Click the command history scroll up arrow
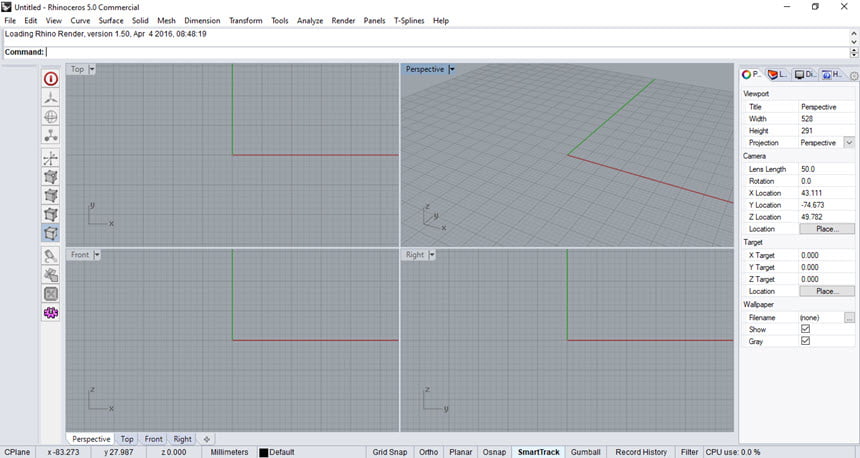Screen dimensions: 860x458 click(854, 33)
